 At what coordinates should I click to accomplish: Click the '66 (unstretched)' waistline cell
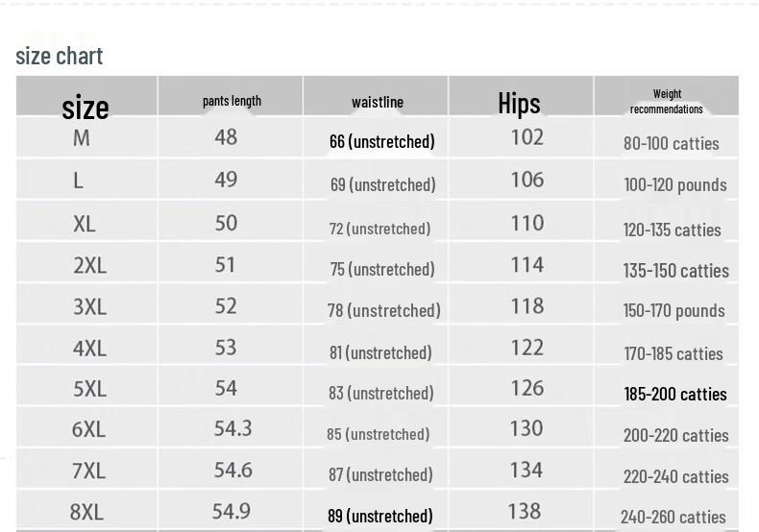[382, 142]
